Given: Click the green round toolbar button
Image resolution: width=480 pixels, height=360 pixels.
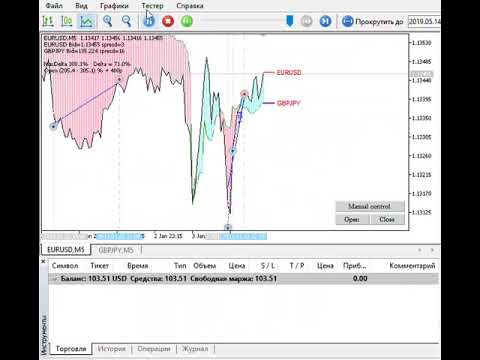Looking at the screenshot, I should (x=187, y=21).
